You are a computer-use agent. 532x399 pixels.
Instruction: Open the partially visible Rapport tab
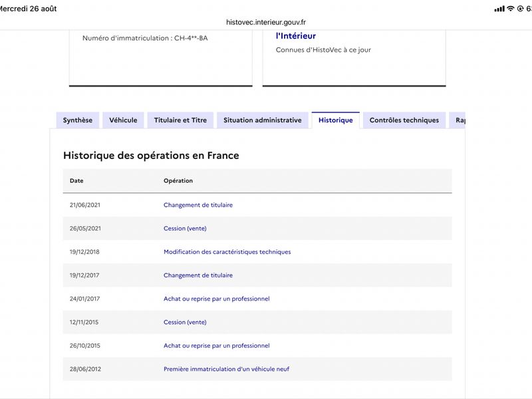point(458,120)
